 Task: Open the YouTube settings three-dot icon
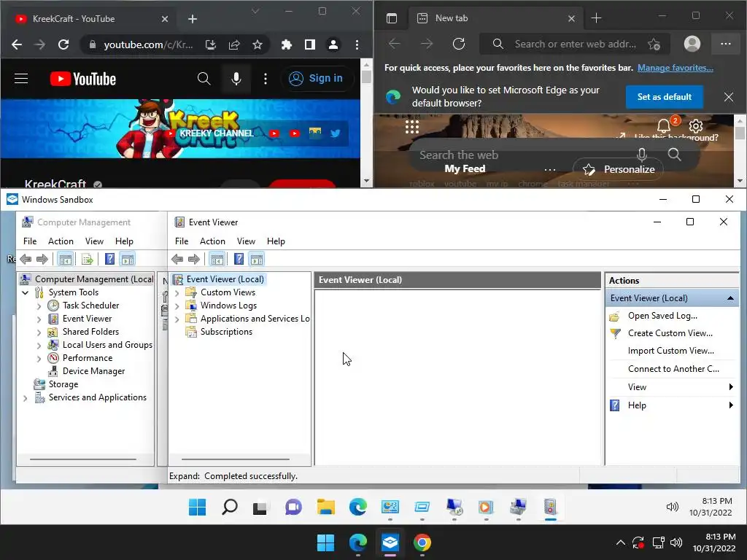(266, 79)
